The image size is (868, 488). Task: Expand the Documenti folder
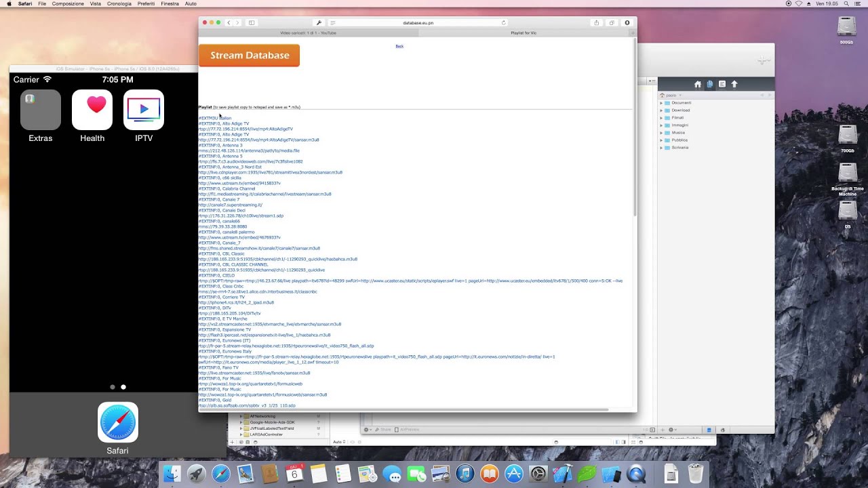(661, 103)
